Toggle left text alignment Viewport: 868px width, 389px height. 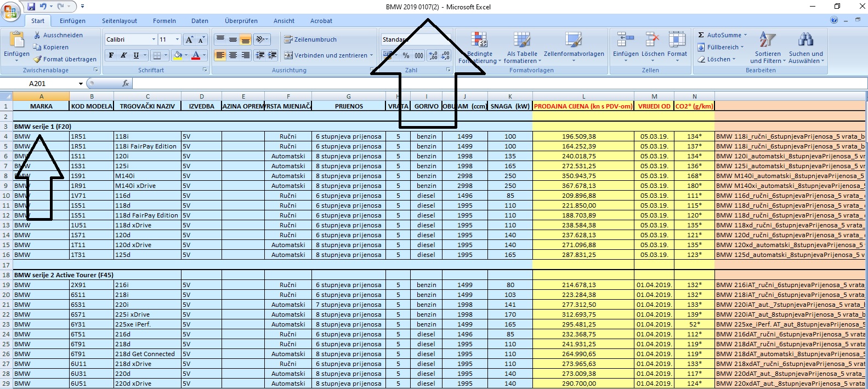point(220,55)
